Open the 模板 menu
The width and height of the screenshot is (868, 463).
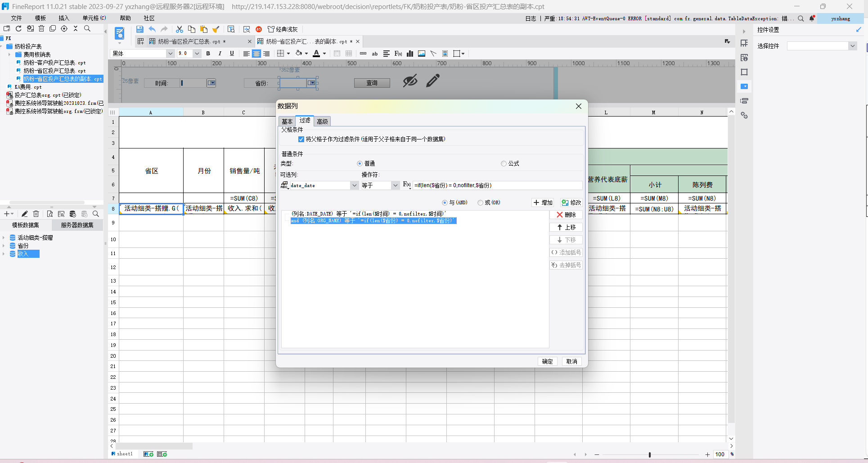[x=40, y=18]
